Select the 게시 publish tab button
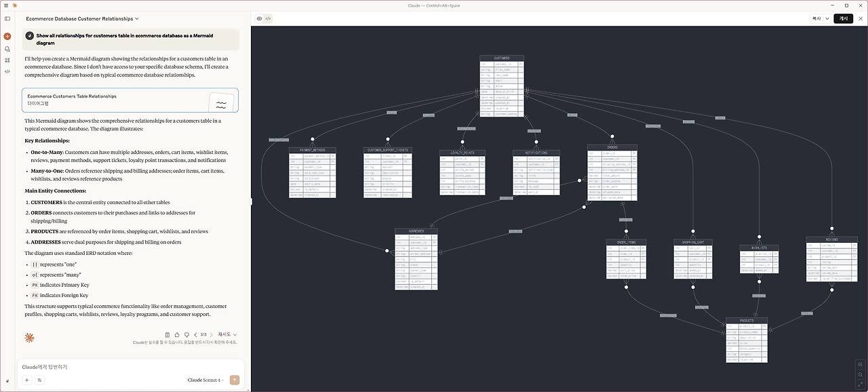868x392 pixels. click(843, 18)
